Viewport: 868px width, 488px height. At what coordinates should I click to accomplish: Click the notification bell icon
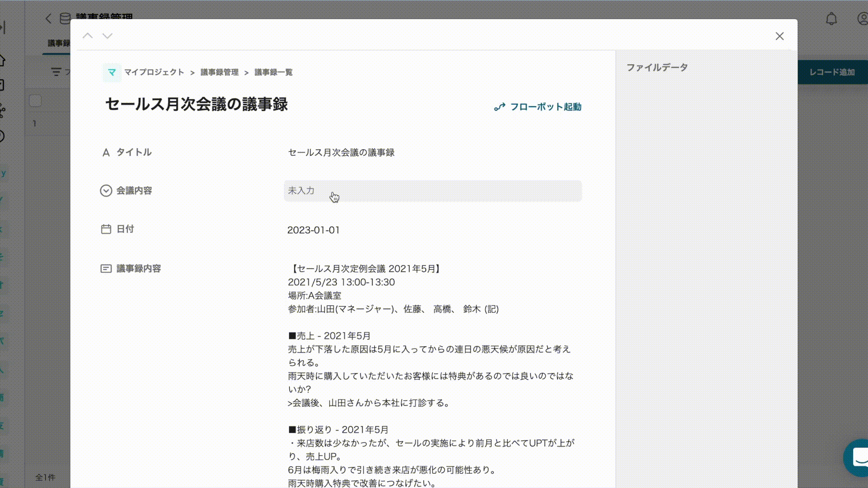point(831,19)
